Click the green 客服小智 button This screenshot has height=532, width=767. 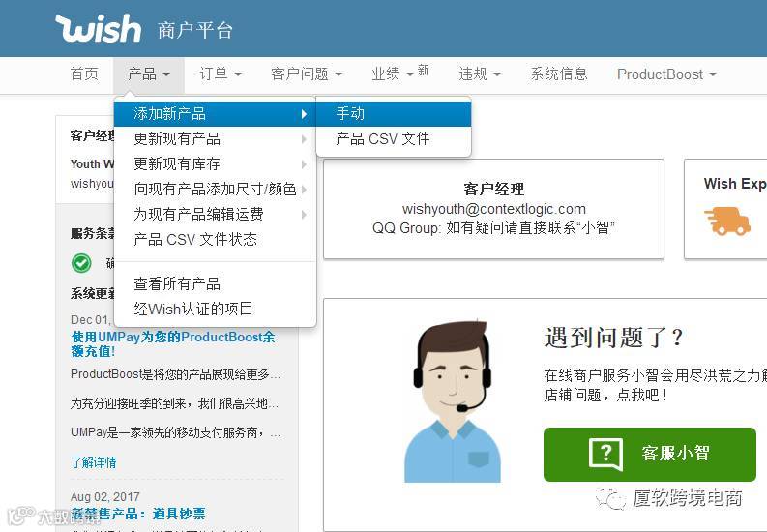(x=650, y=454)
